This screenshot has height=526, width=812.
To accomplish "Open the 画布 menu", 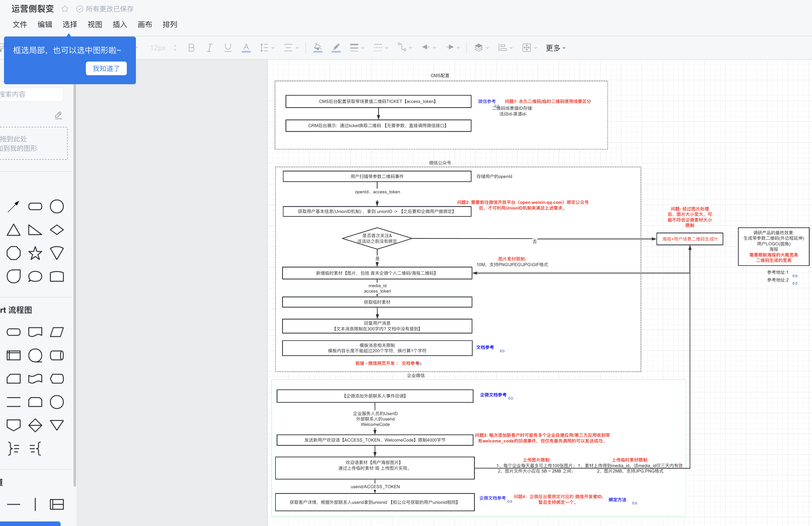I will point(145,24).
